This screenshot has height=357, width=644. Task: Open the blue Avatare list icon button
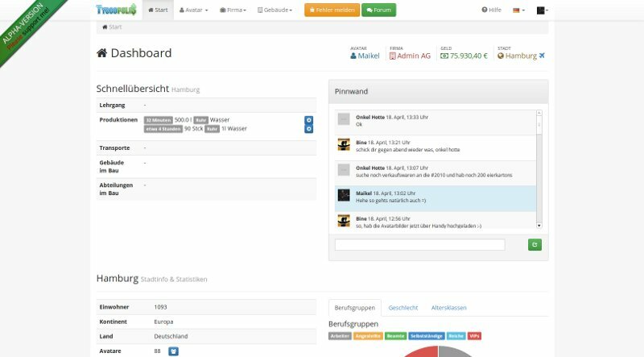pyautogui.click(x=173, y=351)
